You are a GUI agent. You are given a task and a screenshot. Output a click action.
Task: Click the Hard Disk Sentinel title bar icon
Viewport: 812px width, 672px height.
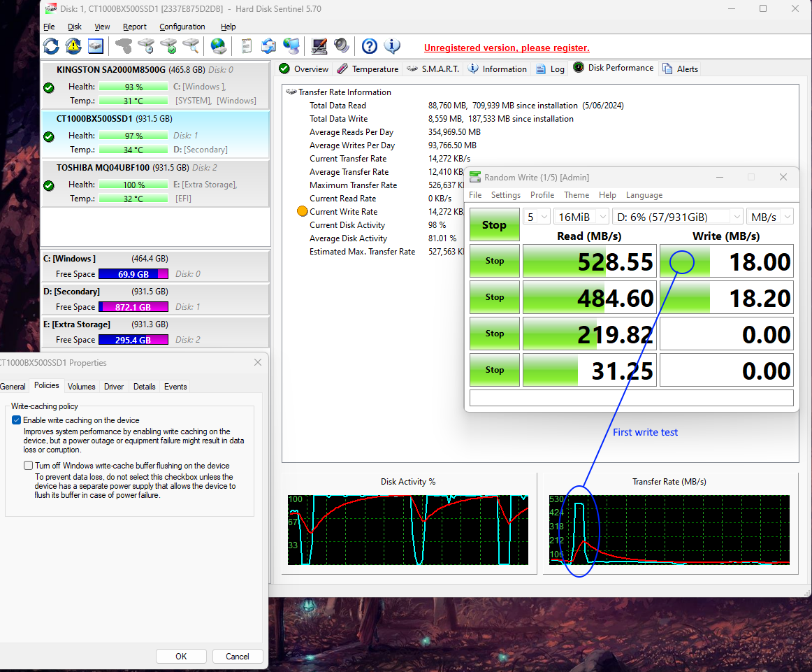coord(51,9)
